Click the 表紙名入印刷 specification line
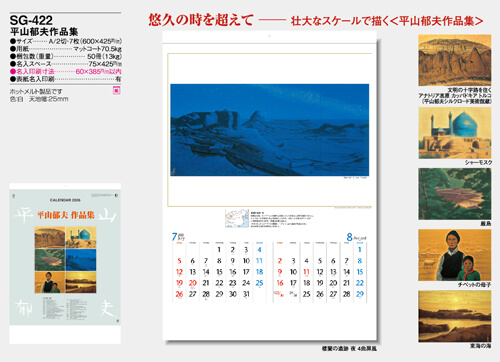500x362 pixels. click(x=66, y=79)
